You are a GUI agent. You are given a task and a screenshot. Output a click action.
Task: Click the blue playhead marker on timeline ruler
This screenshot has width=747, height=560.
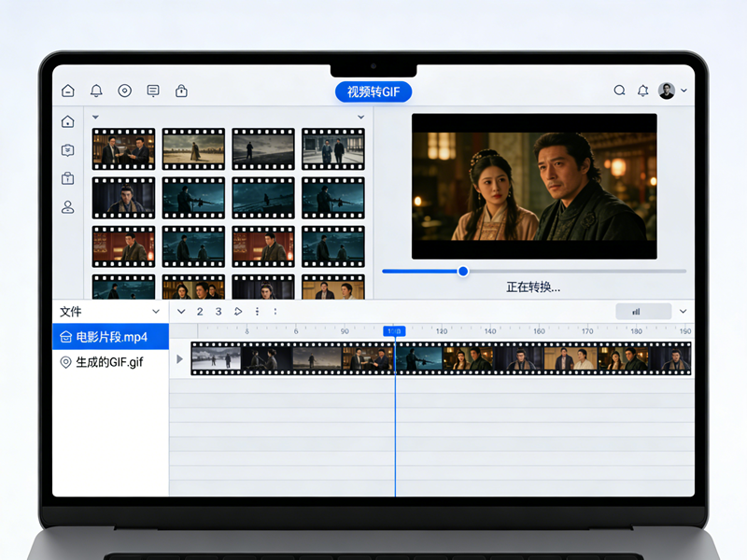(x=395, y=331)
